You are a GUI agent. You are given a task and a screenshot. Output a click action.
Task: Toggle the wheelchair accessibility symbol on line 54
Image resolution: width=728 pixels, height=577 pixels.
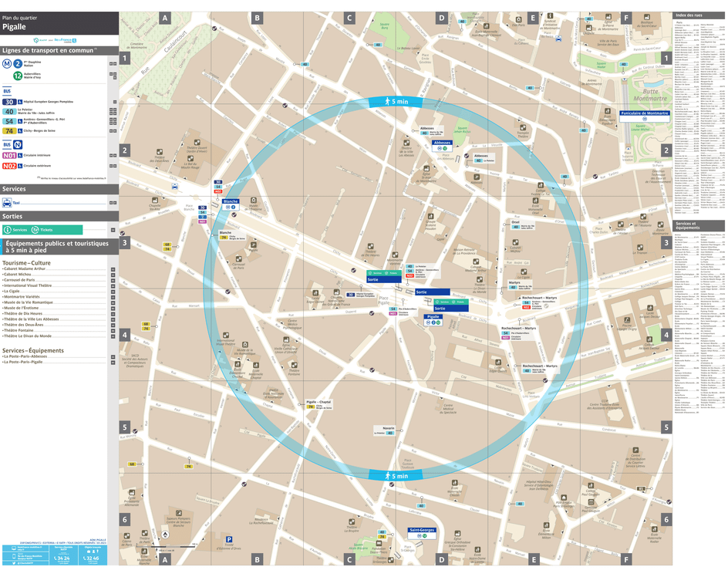coord(19,120)
